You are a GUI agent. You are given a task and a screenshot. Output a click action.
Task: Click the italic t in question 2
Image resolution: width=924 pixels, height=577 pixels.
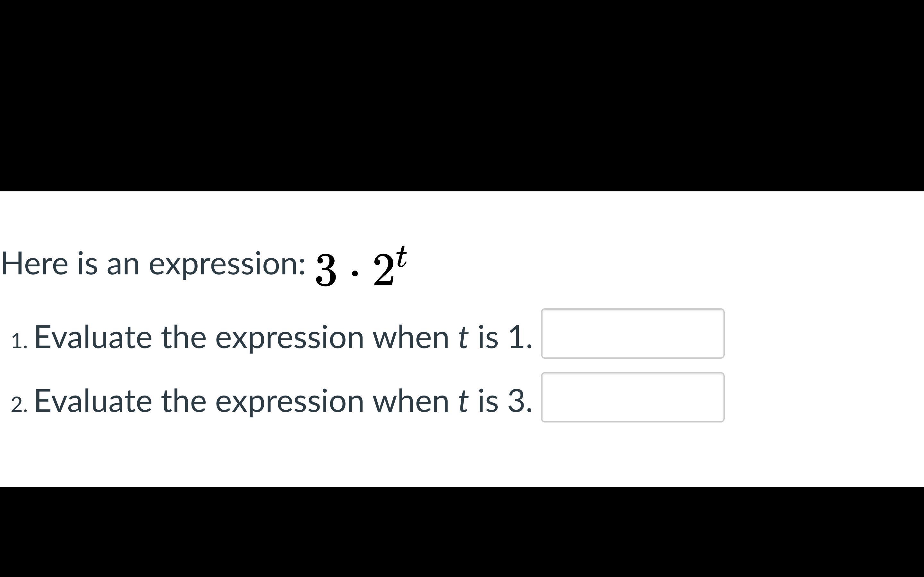click(463, 401)
